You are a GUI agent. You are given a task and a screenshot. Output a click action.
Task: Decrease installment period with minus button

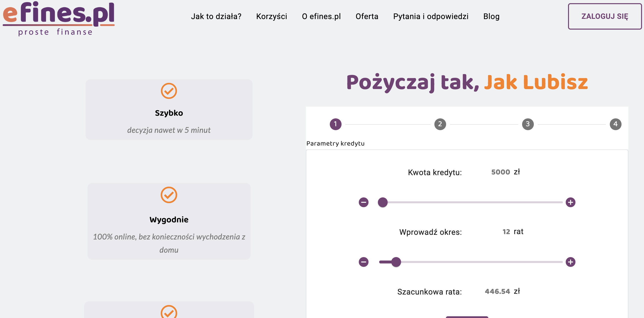(364, 262)
